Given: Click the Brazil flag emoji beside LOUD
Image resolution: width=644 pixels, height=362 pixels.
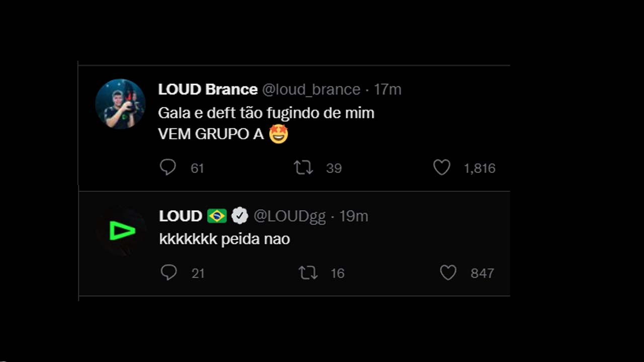Looking at the screenshot, I should point(217,216).
